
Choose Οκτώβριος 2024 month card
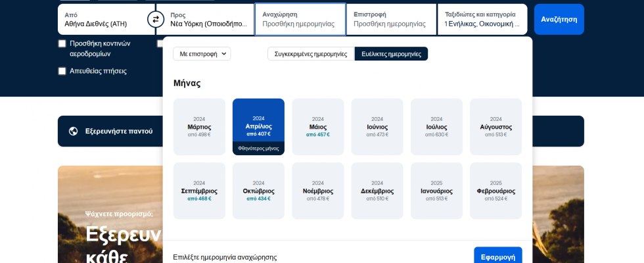click(x=258, y=191)
